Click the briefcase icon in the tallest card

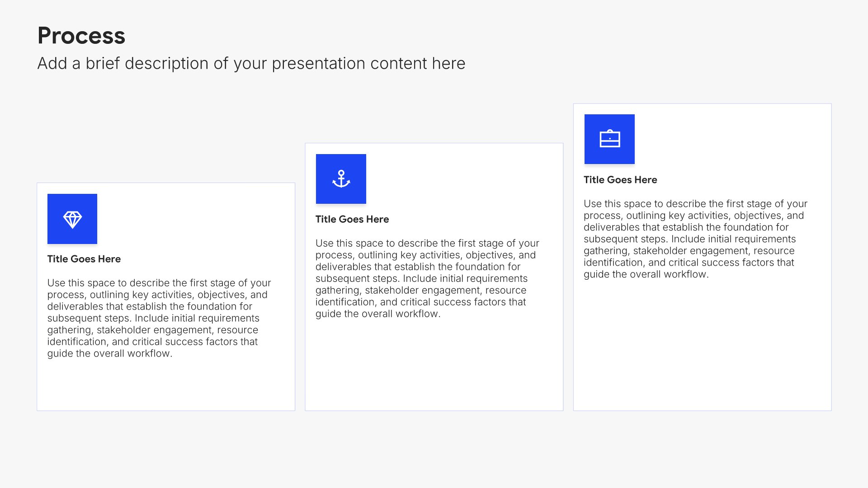[x=609, y=139]
